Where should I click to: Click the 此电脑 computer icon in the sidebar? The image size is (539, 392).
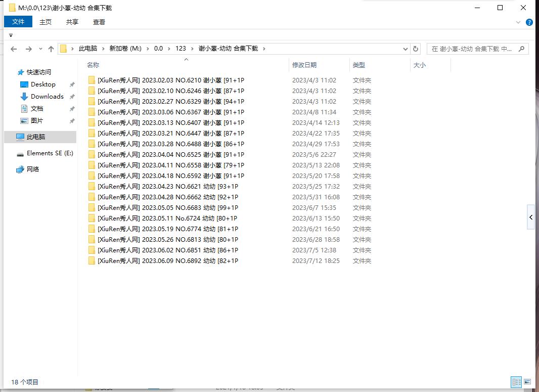coord(20,137)
